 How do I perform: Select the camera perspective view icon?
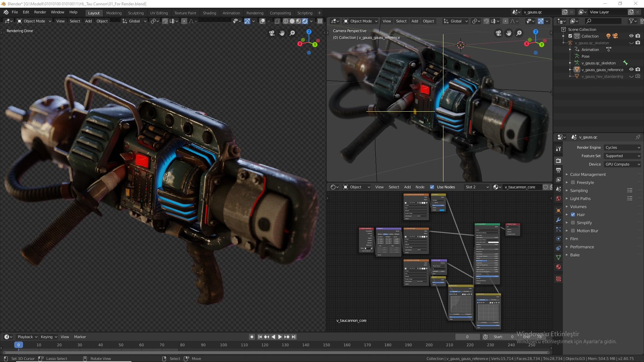498,34
